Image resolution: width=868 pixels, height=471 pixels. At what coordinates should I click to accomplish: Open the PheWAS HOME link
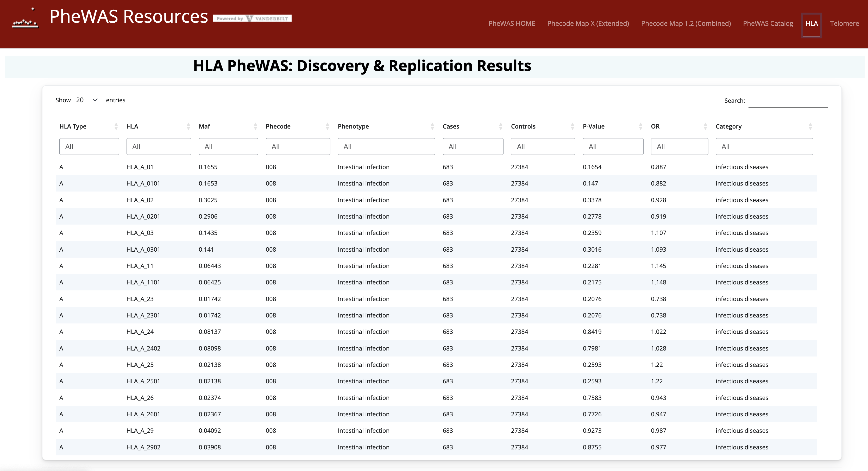pos(512,24)
